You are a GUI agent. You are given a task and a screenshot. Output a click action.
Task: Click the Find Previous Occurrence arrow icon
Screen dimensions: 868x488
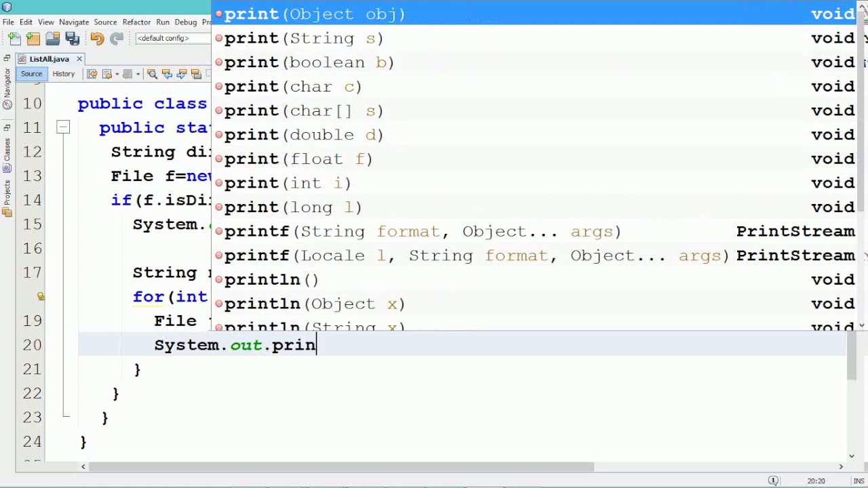(x=167, y=74)
